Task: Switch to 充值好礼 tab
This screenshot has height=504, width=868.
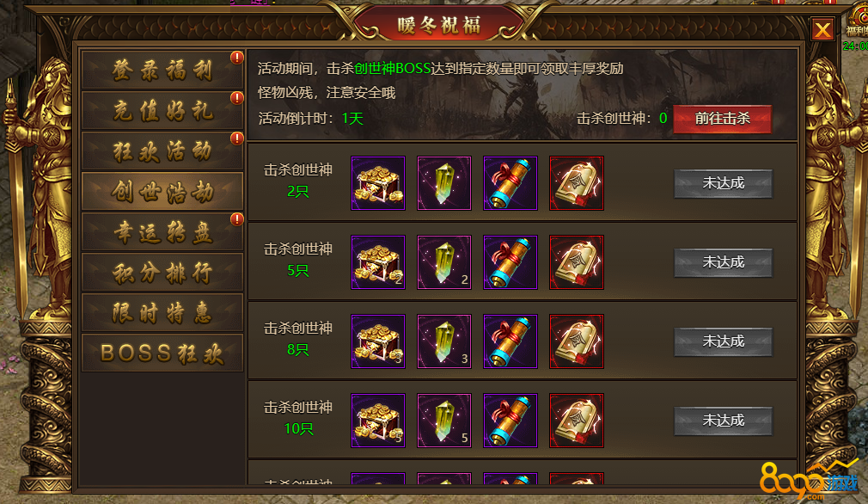Action: coord(162,111)
